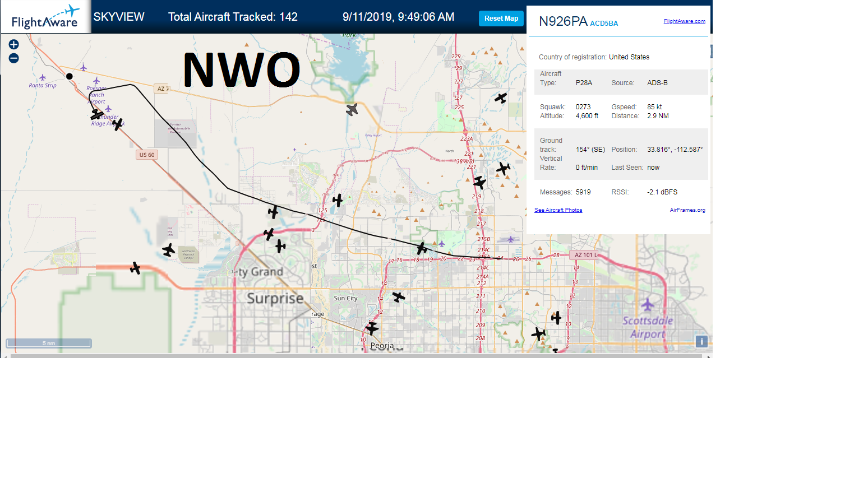Click the distance value 2.9 NM

[658, 116]
